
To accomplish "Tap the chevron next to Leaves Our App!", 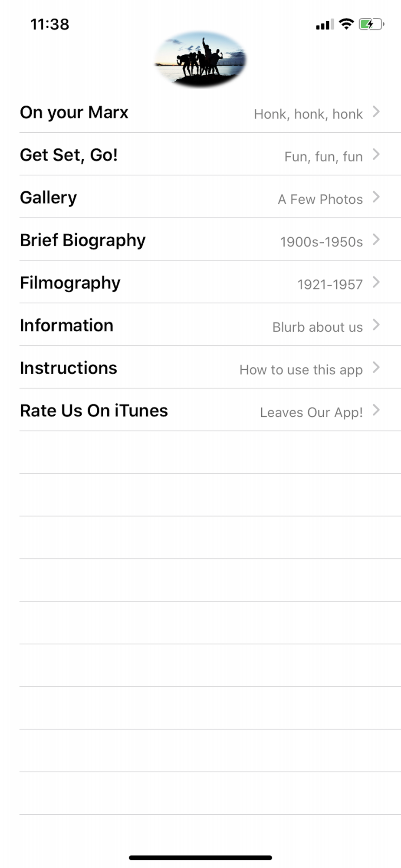I will coord(376,410).
